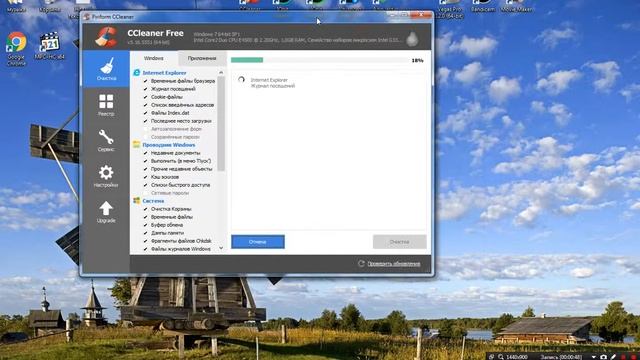Uncheck Файлы Index.dat
The height and width of the screenshot is (360, 640).
146,113
